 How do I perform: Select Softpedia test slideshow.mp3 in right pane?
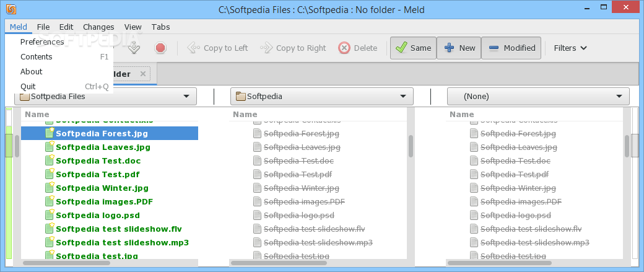point(535,242)
